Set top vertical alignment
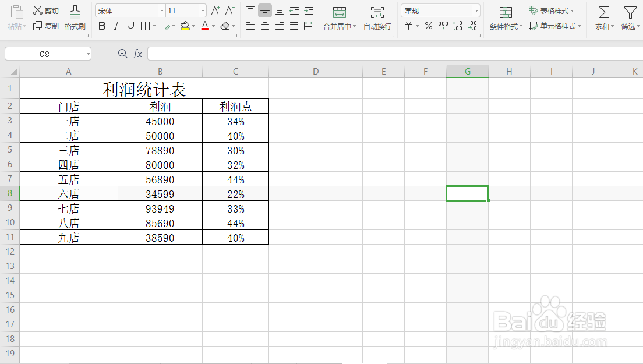The image size is (643, 364). coord(250,10)
